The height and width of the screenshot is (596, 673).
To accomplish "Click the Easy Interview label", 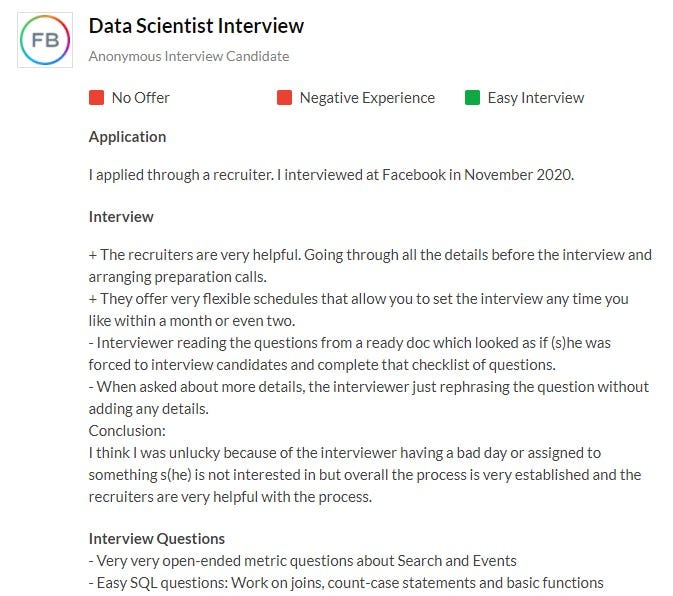I will tap(536, 98).
